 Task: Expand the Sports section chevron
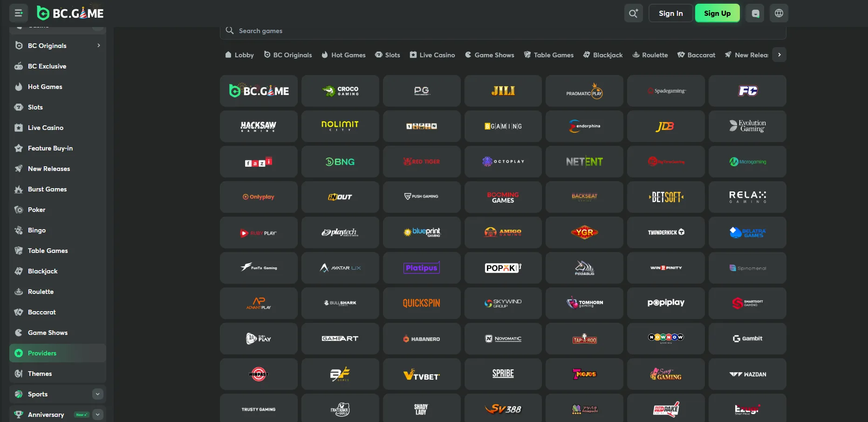pyautogui.click(x=98, y=394)
